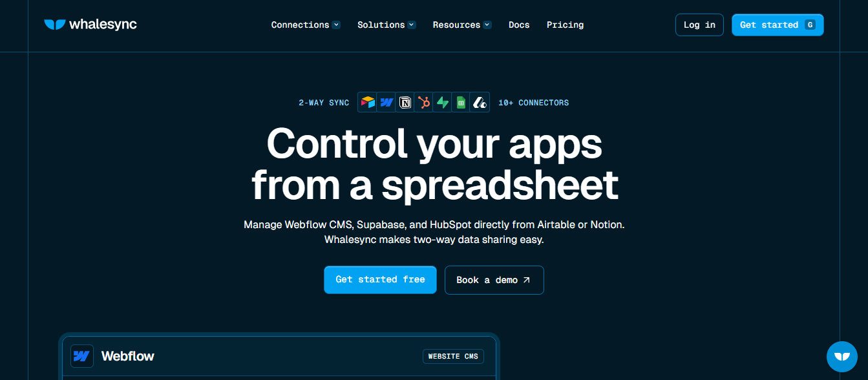Click the 10+ CONNECTORS label
The image size is (868, 380).
click(534, 103)
